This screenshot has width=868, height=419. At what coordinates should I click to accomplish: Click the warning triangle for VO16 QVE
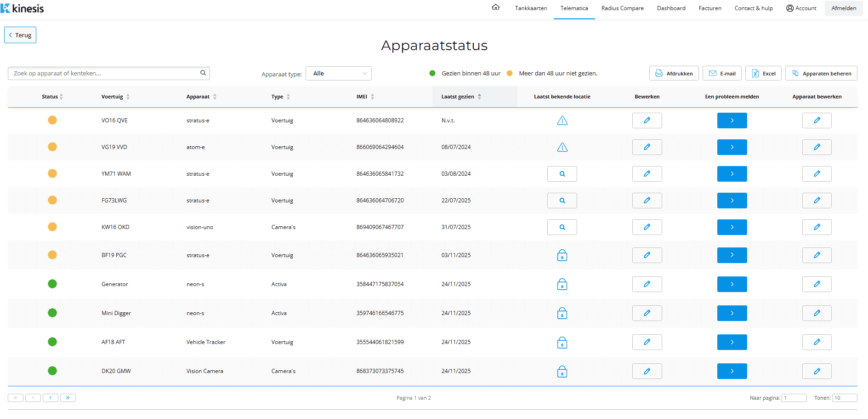562,121
